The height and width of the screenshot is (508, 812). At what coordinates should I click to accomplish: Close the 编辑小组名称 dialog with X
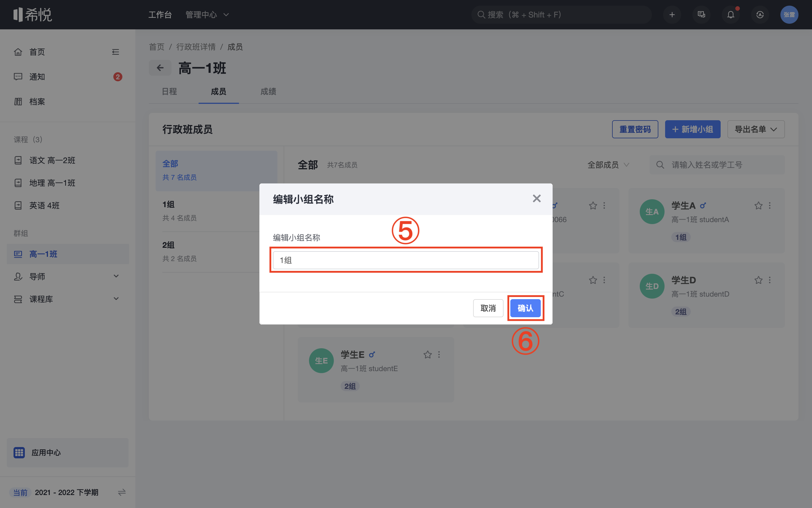coord(537,199)
